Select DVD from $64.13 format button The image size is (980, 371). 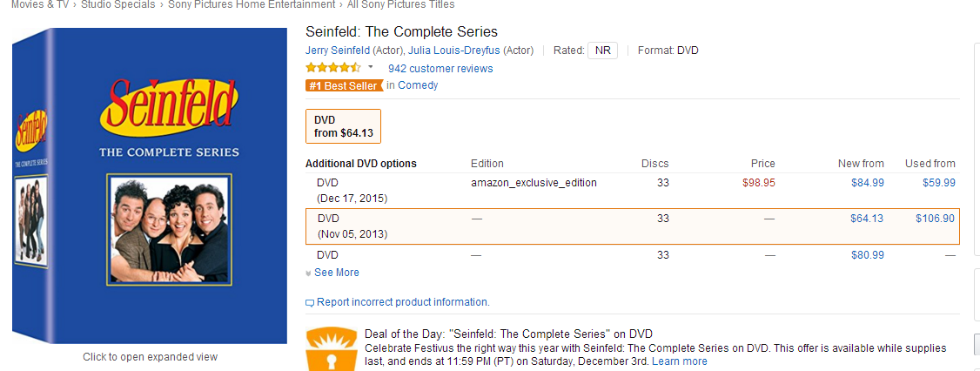(x=343, y=126)
